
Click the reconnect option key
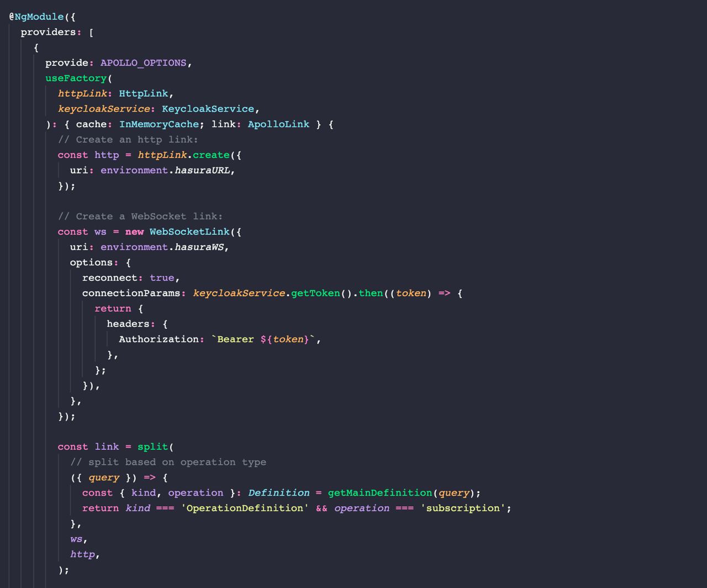pos(110,277)
